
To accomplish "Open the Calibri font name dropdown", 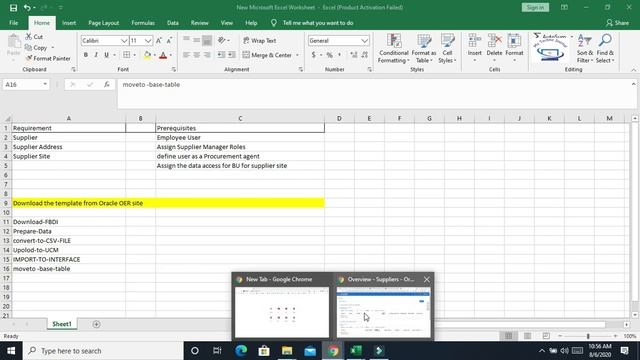I will click(124, 40).
